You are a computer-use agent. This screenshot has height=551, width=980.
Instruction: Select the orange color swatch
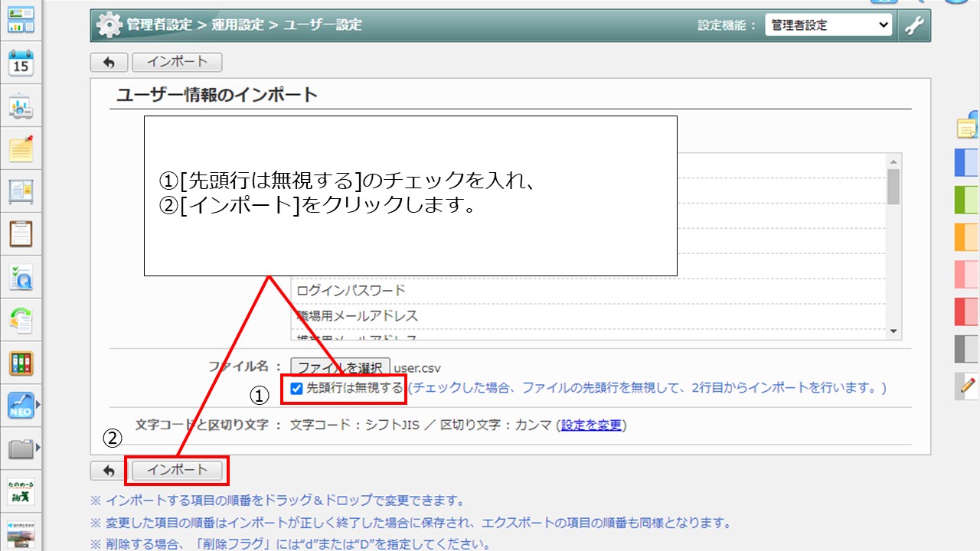point(967,237)
